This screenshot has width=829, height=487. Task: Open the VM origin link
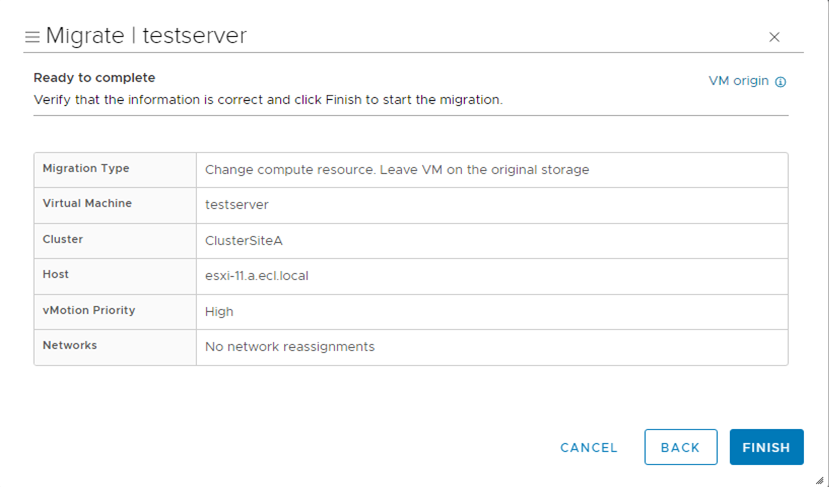pos(738,81)
